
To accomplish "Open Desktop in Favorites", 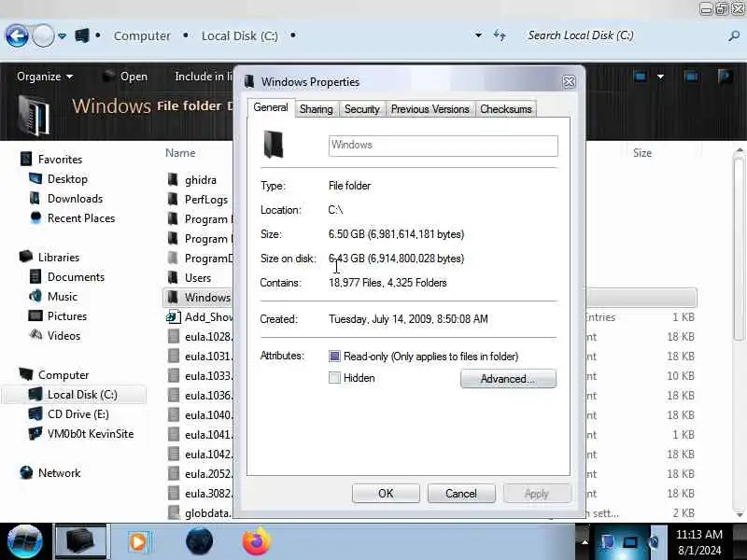I will [x=67, y=179].
